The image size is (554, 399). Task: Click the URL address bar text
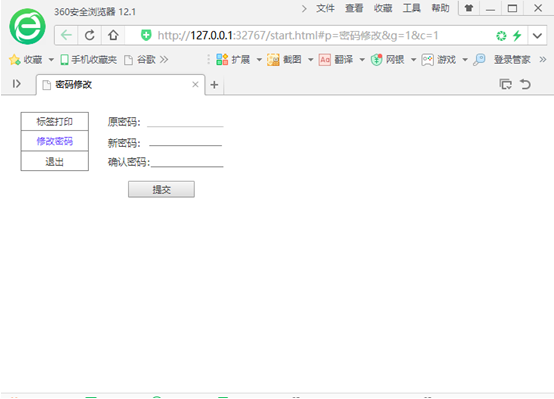point(298,35)
